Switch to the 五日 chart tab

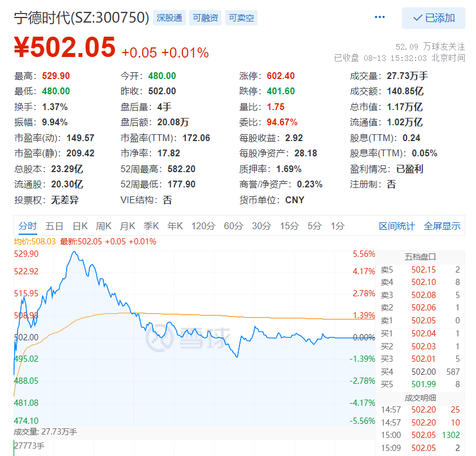pyautogui.click(x=54, y=226)
